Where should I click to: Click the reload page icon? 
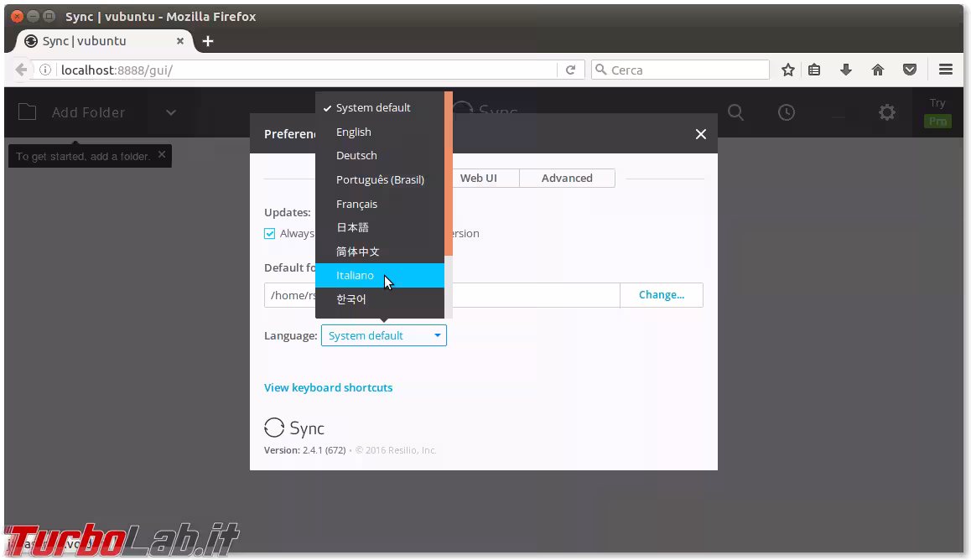click(x=570, y=70)
